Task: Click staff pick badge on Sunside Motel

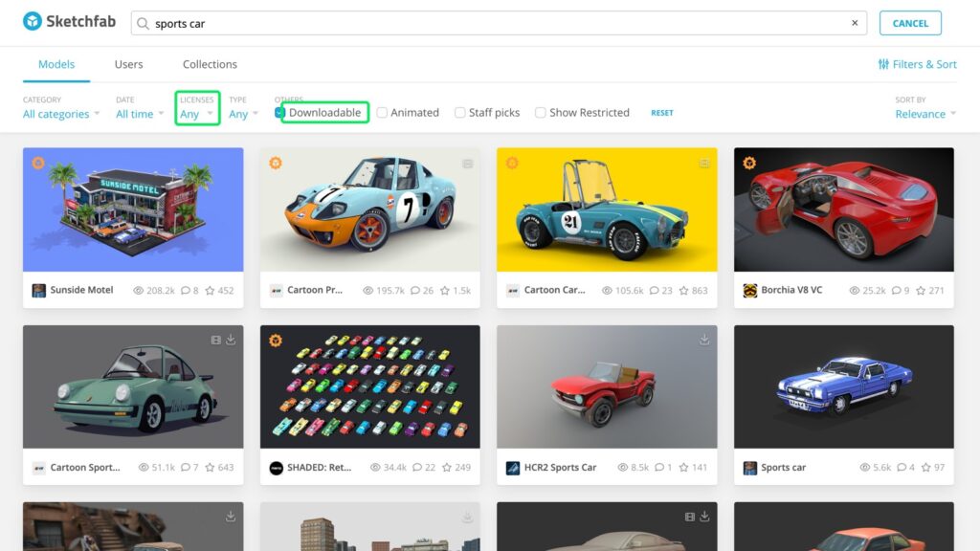Action: pyautogui.click(x=38, y=163)
